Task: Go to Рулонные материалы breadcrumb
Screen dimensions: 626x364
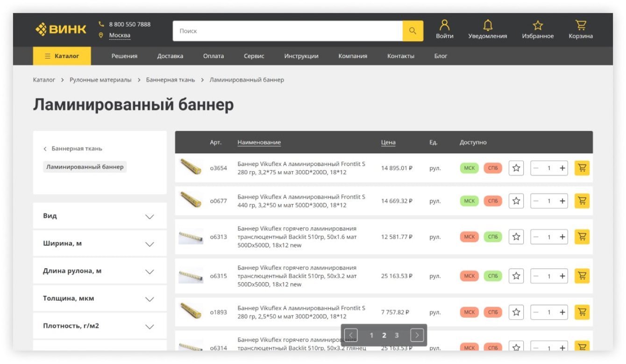Action: click(100, 80)
